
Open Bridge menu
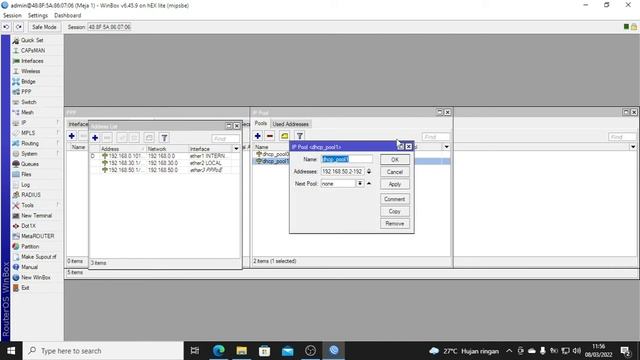(28, 81)
